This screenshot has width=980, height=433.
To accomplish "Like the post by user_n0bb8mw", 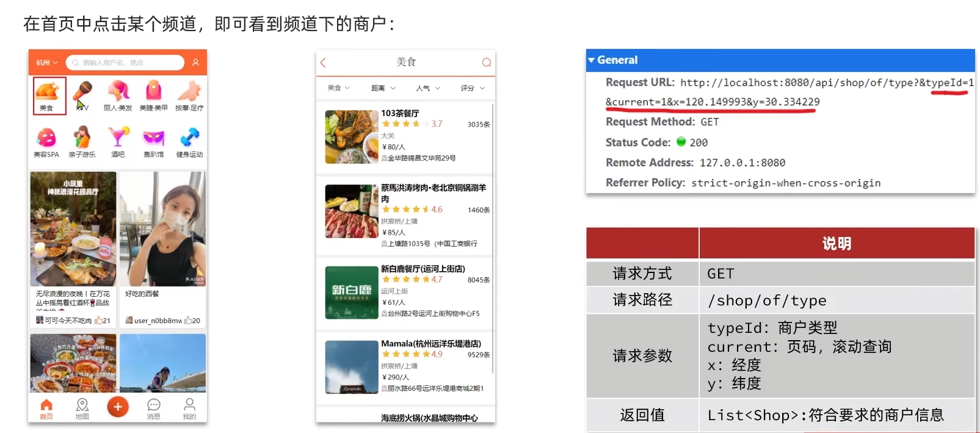I will coord(188,320).
